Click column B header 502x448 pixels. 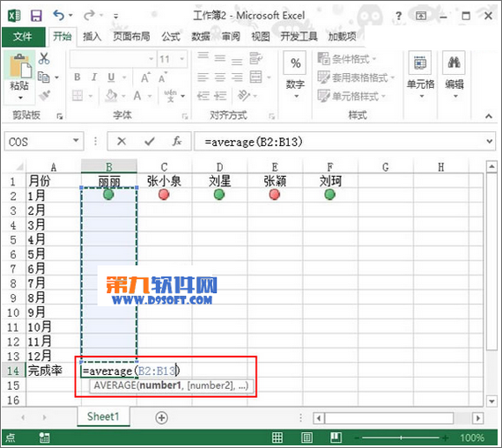tap(109, 166)
